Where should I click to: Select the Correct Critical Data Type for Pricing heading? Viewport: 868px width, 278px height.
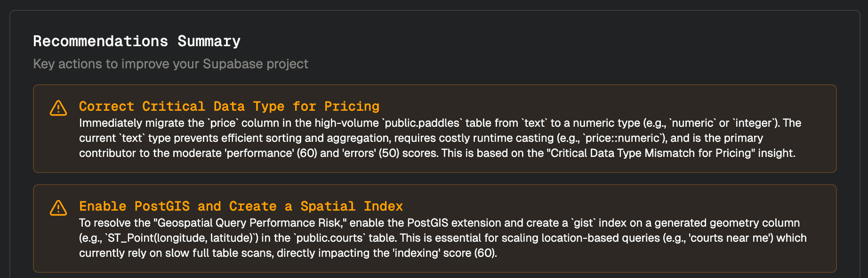click(x=229, y=106)
